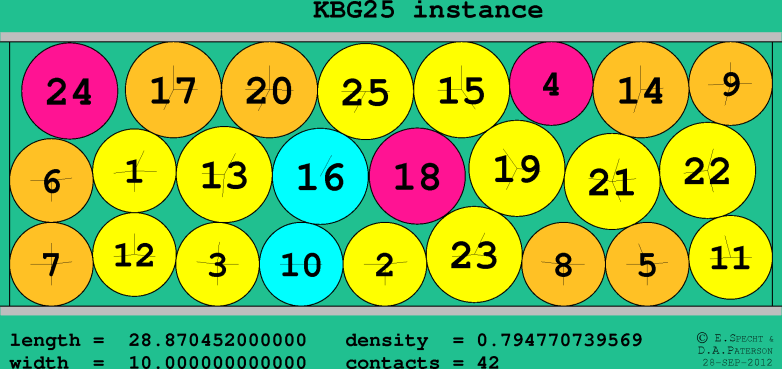Select the yellow circle labeled 12
Viewport: 782px width, 369px height.
(135, 255)
